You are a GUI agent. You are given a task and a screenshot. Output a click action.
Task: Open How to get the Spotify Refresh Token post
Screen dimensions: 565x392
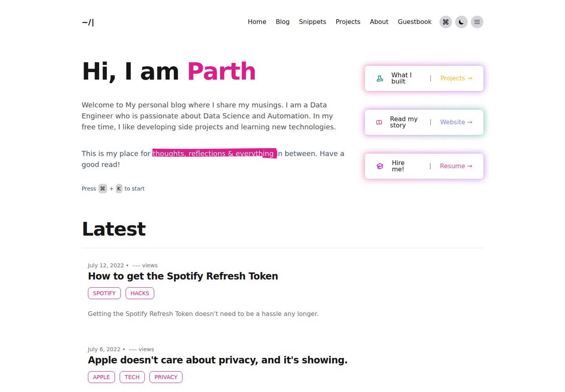(x=183, y=276)
